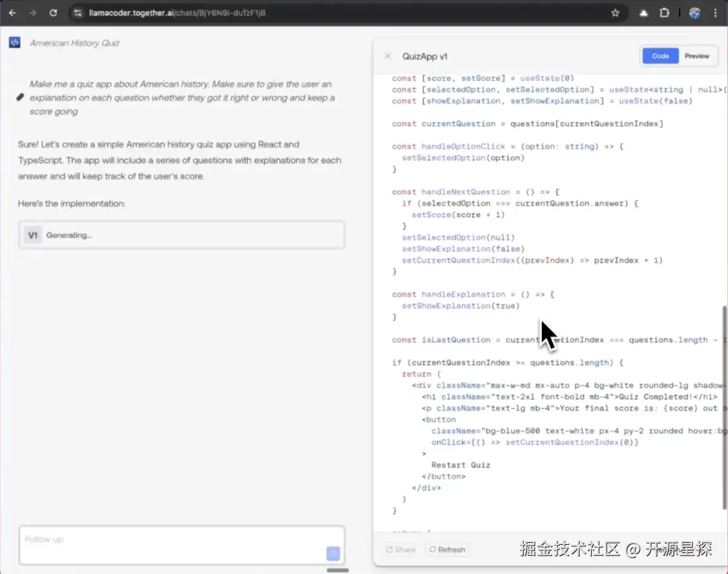Click the setShowExplanation(true) line

[x=460, y=306]
